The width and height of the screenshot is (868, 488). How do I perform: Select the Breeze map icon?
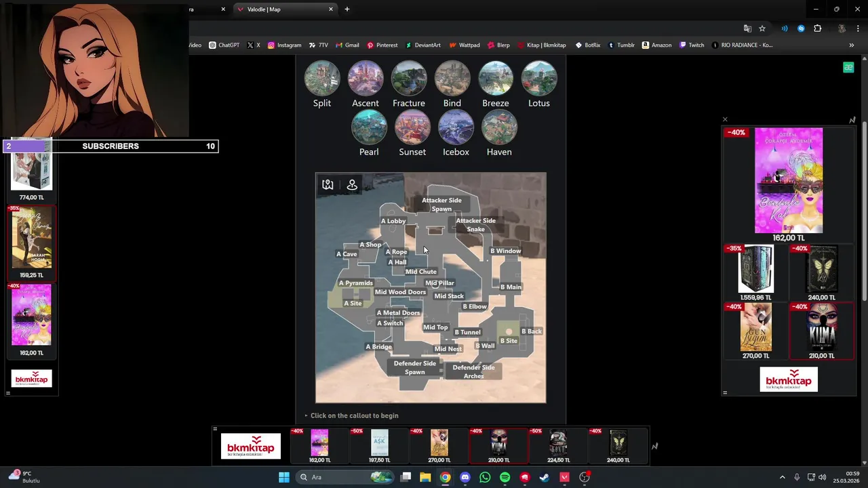coord(496,79)
